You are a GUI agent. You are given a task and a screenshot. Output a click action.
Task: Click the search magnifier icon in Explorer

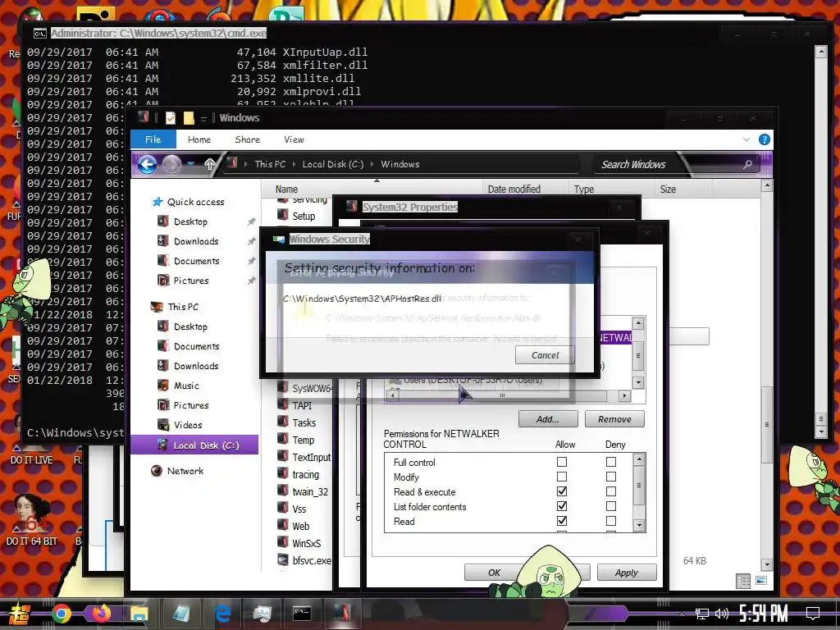pos(747,164)
